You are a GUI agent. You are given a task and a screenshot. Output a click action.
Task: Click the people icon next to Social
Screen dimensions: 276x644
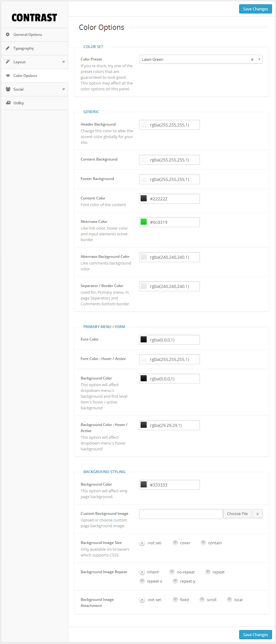pyautogui.click(x=8, y=89)
